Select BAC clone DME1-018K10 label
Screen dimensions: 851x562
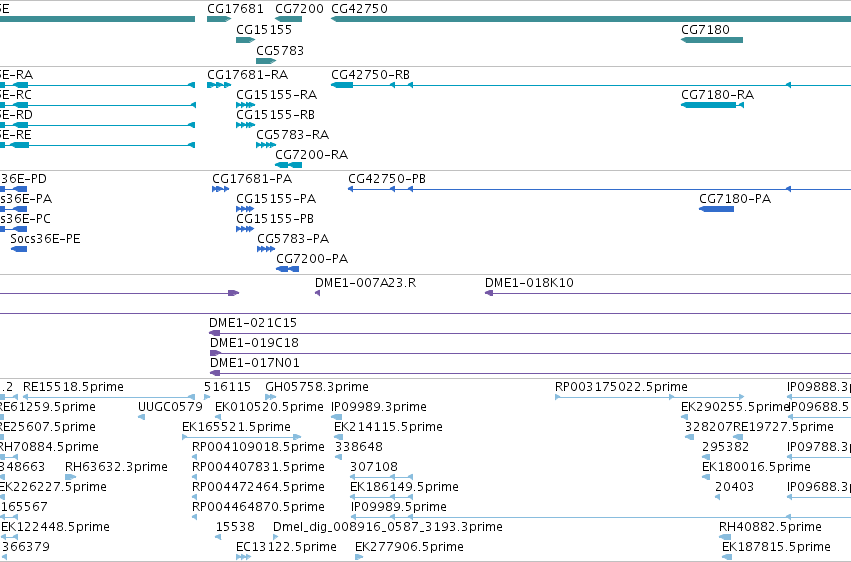click(x=529, y=283)
